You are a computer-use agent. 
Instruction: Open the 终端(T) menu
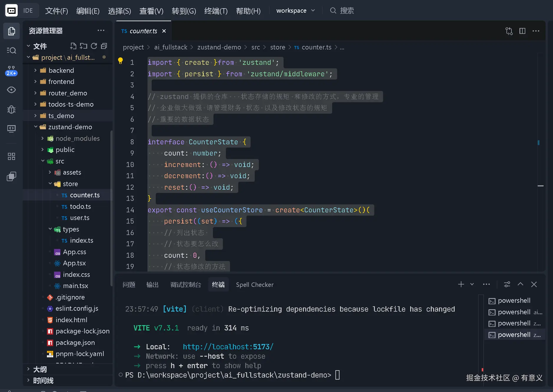216,11
